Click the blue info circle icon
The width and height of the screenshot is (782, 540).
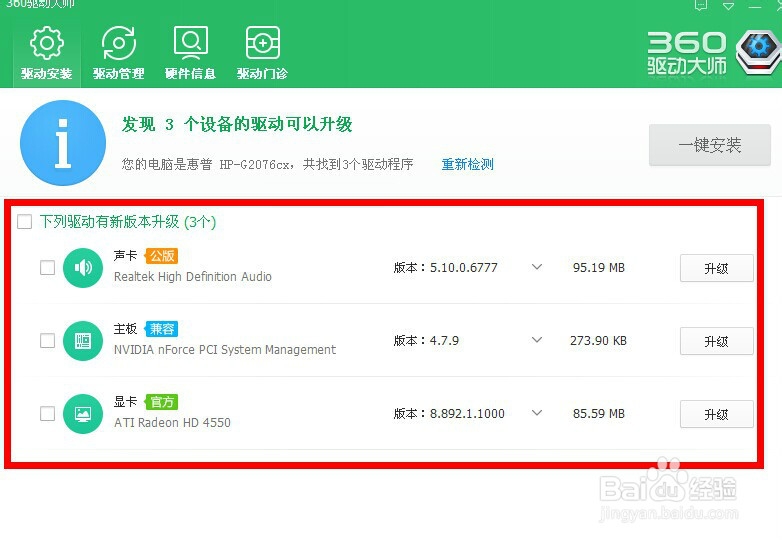(63, 143)
